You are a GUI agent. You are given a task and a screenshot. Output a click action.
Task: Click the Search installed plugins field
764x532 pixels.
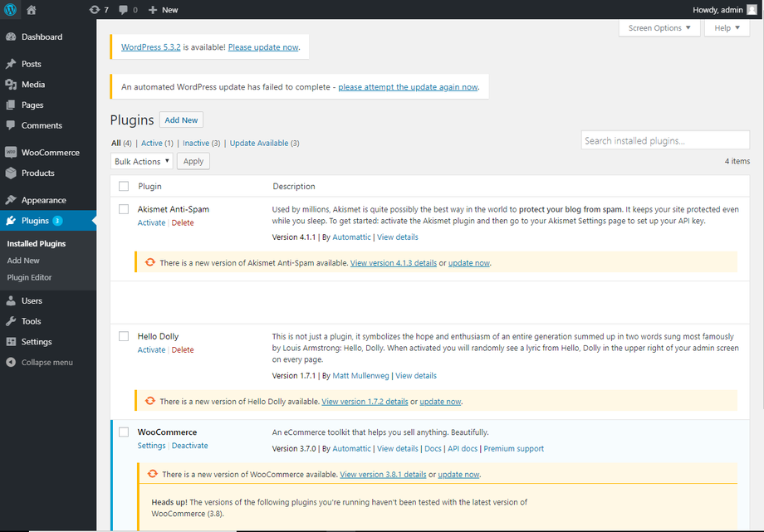click(x=664, y=141)
